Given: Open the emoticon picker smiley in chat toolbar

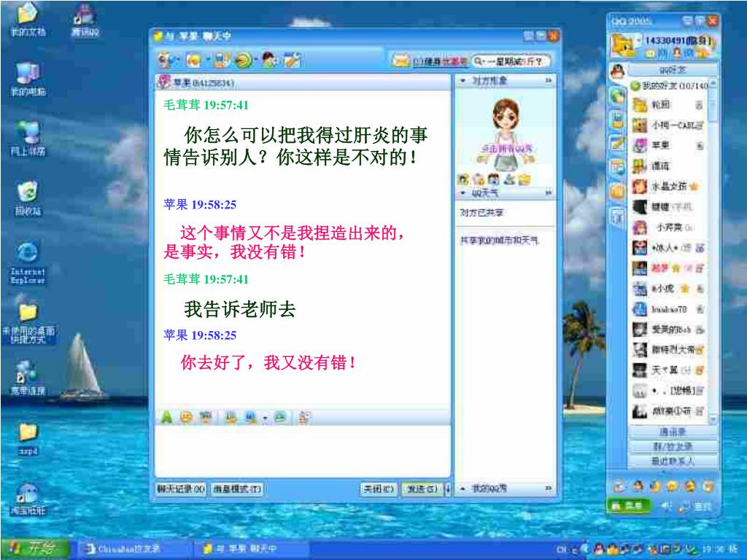Looking at the screenshot, I should click(186, 418).
